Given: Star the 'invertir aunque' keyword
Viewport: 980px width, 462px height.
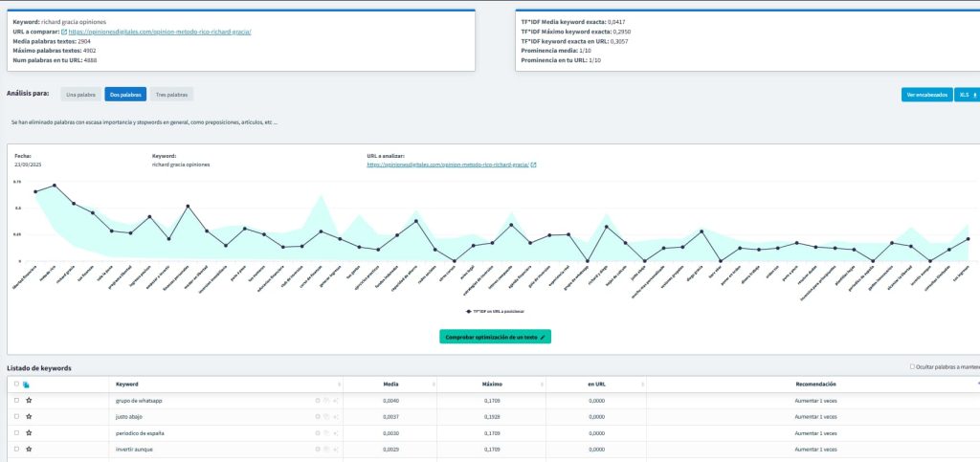Looking at the screenshot, I should (x=29, y=449).
